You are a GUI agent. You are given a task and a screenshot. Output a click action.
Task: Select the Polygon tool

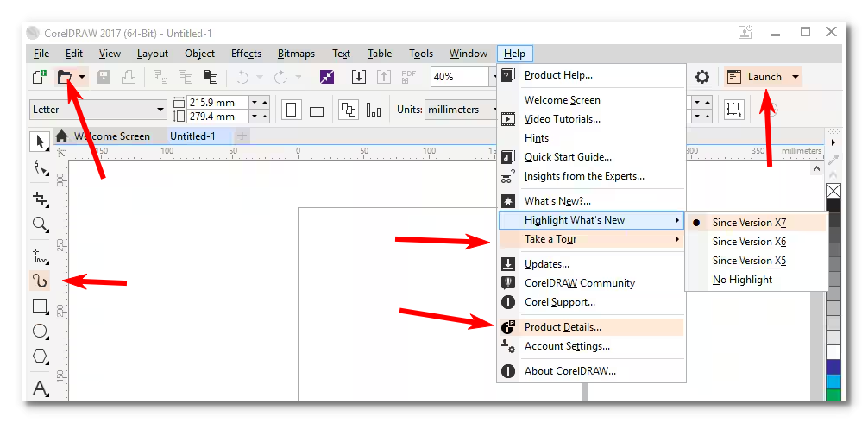click(x=40, y=356)
